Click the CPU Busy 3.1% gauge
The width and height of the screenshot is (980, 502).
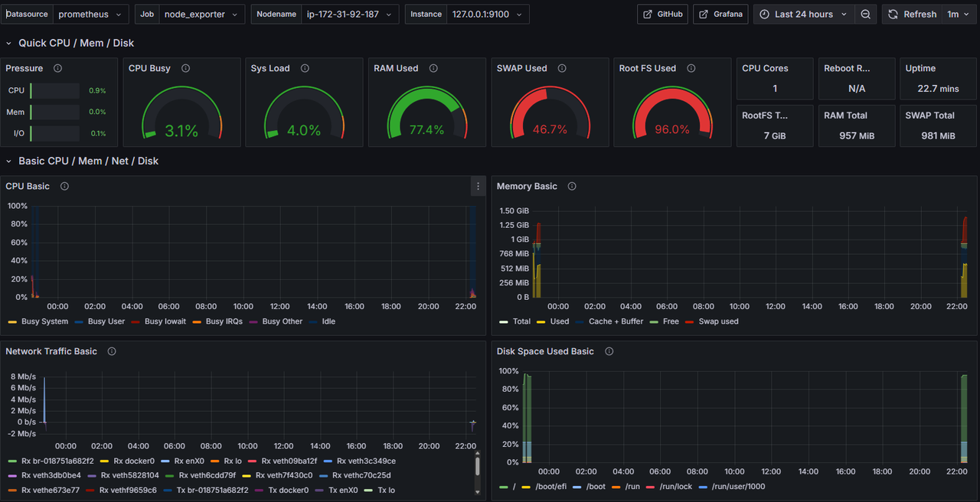point(181,112)
